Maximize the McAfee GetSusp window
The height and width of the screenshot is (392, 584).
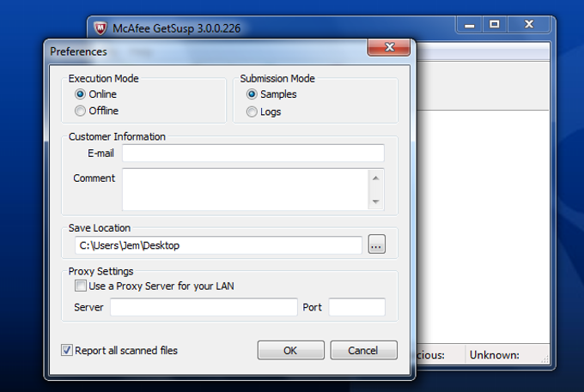pyautogui.click(x=495, y=25)
